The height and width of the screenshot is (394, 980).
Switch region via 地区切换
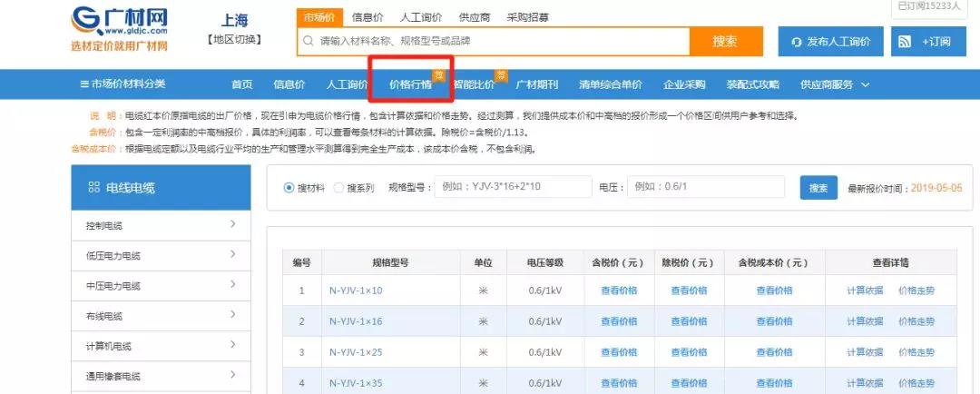234,39
